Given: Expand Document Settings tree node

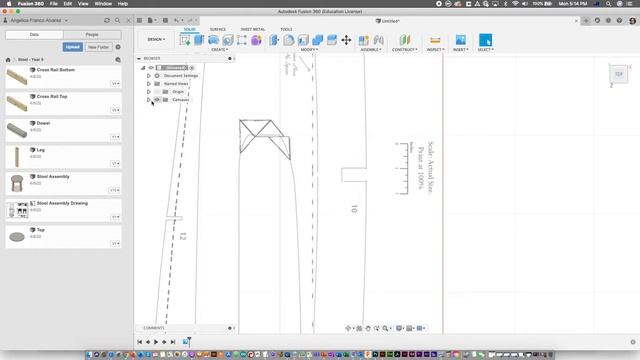Looking at the screenshot, I should coord(149,76).
